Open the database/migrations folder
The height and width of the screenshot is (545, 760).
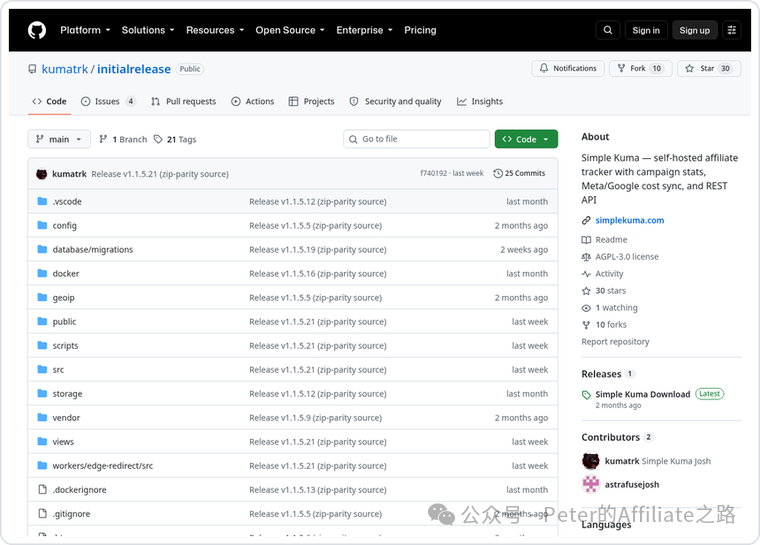(93, 249)
